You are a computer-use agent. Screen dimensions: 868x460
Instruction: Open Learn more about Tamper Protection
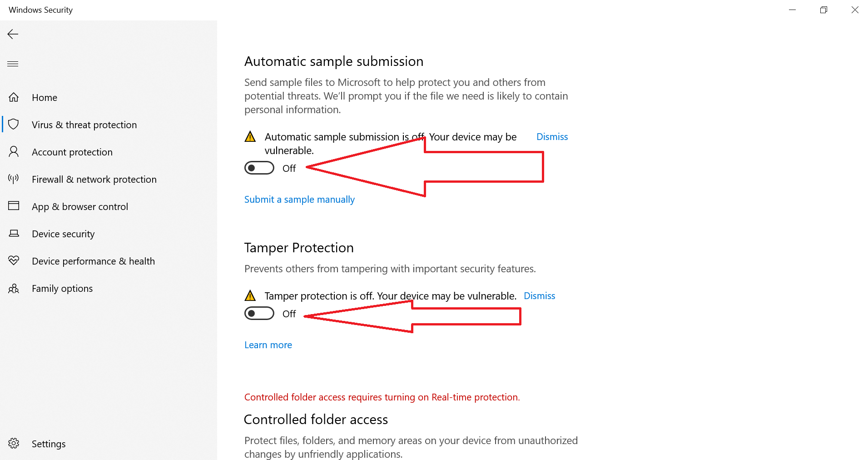click(x=268, y=345)
